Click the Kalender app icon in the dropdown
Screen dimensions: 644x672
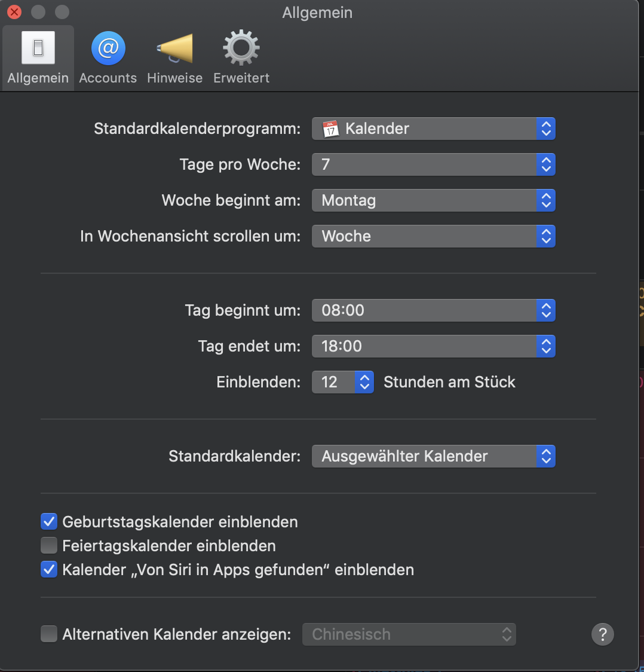tap(330, 128)
